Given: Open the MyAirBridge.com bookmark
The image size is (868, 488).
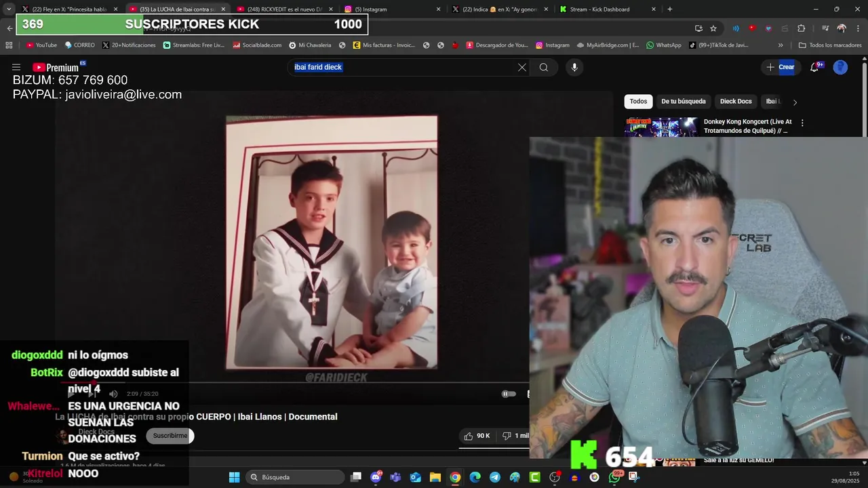Looking at the screenshot, I should 608,45.
